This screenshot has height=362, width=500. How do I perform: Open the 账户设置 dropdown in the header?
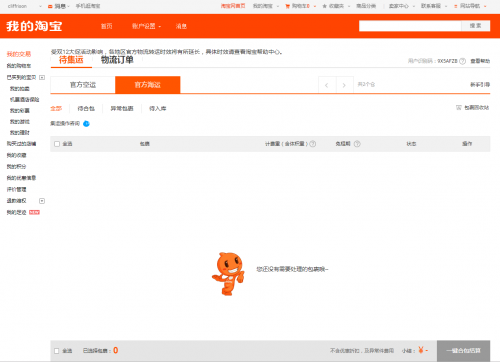146,26
